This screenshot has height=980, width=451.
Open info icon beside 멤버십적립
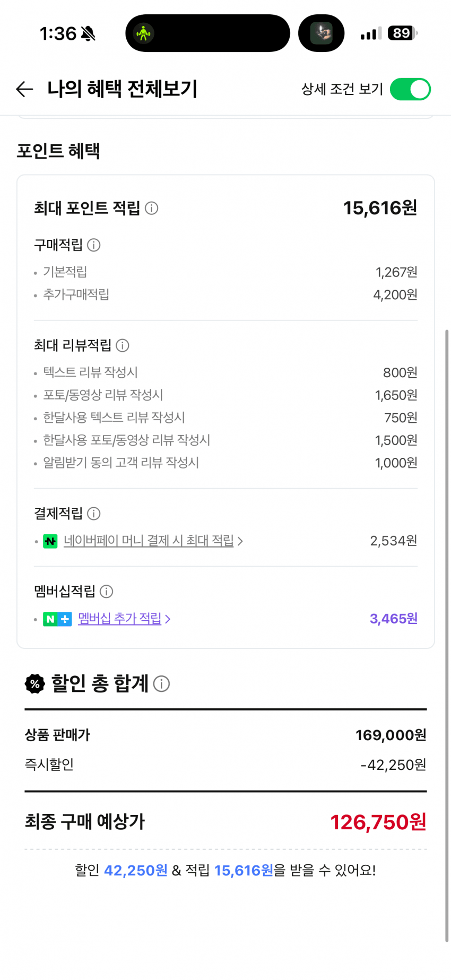pyautogui.click(x=107, y=591)
